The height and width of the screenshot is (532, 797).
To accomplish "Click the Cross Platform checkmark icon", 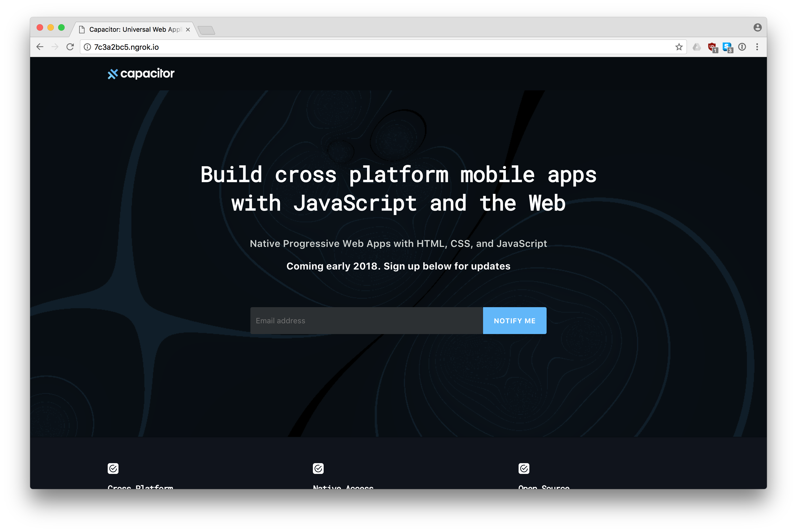I will 113,469.
